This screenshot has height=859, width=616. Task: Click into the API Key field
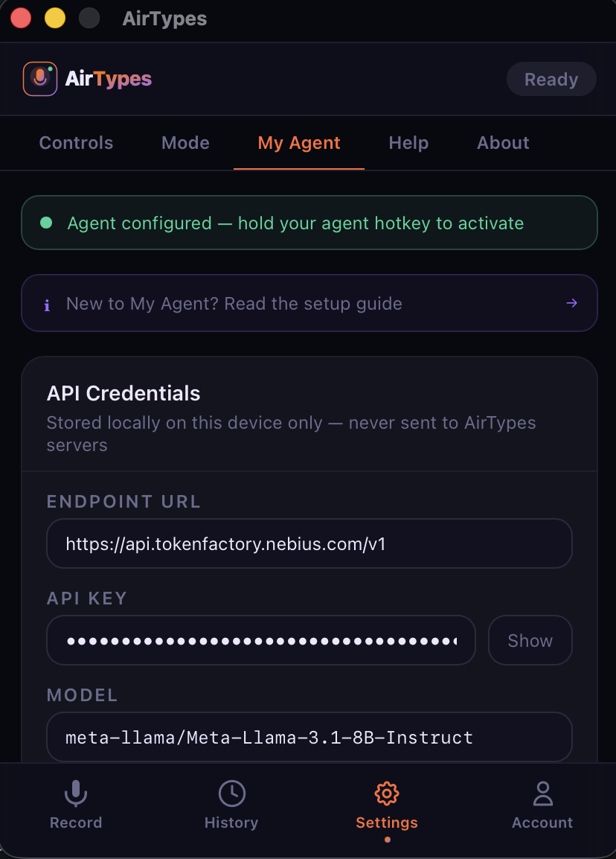coord(260,640)
